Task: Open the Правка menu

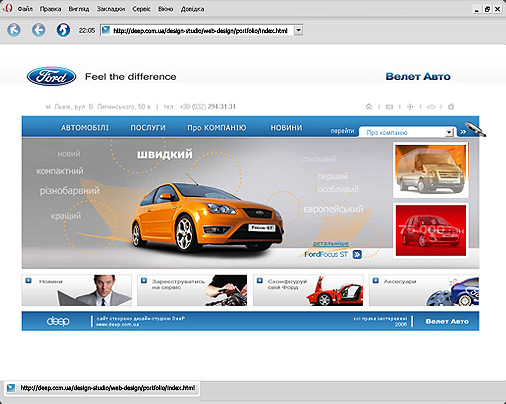Action: click(x=50, y=9)
